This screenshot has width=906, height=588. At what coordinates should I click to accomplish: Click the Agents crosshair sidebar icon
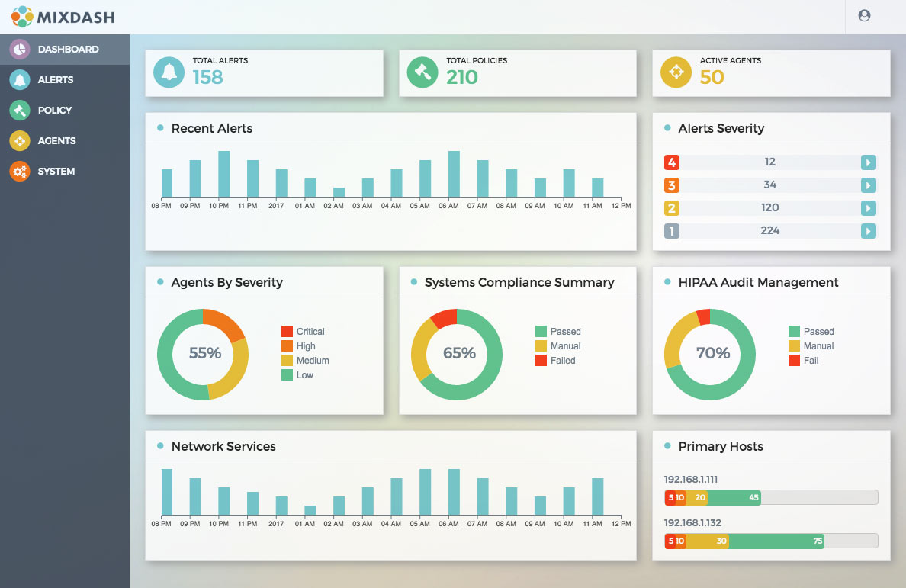(20, 141)
